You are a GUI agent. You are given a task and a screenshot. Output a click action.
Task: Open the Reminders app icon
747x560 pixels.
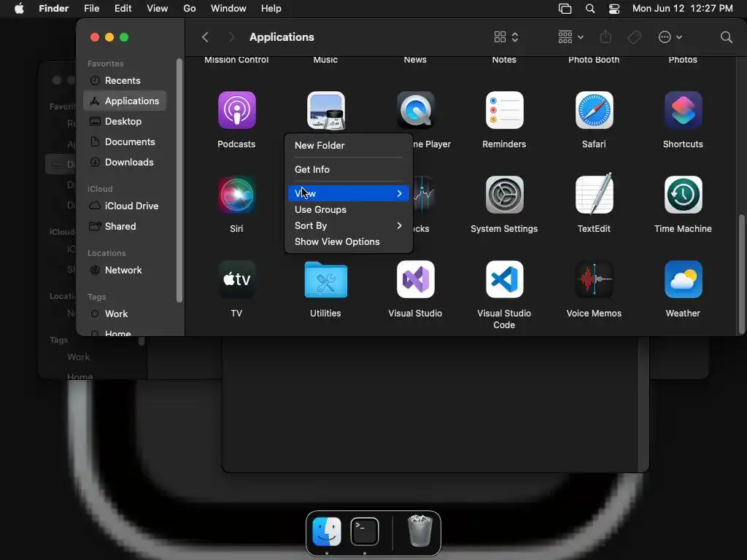click(x=505, y=111)
